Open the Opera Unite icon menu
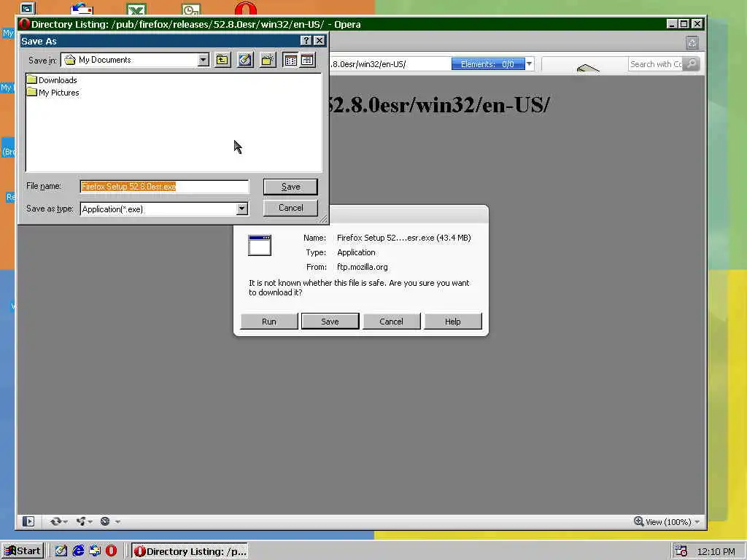Screen dimensions: 747x560 (85, 521)
